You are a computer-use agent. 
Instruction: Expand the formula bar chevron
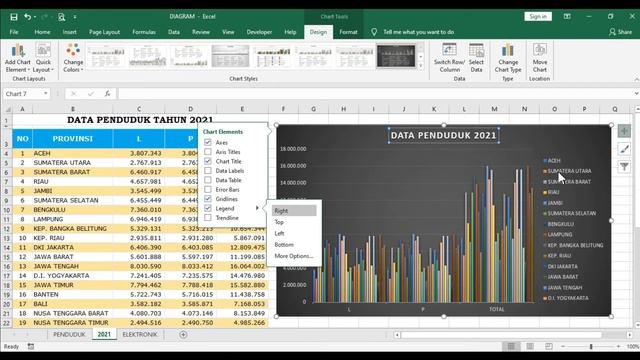636,94
